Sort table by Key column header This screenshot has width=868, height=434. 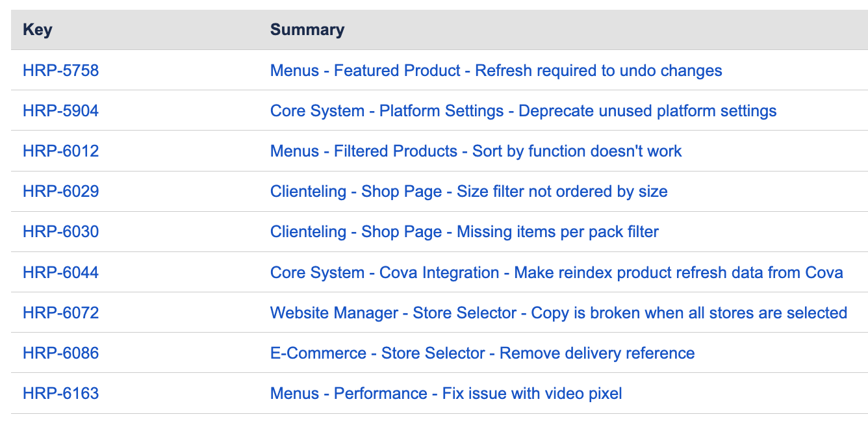point(38,30)
